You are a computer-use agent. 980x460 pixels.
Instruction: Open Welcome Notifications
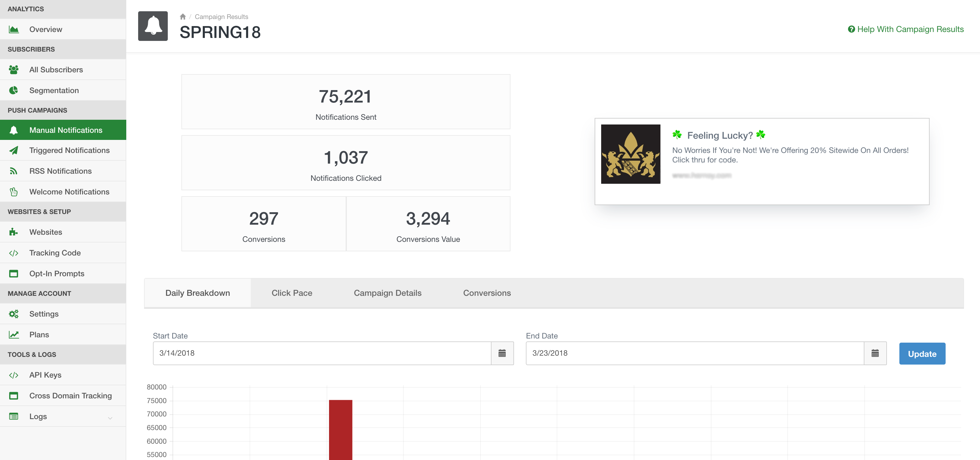pos(63,192)
